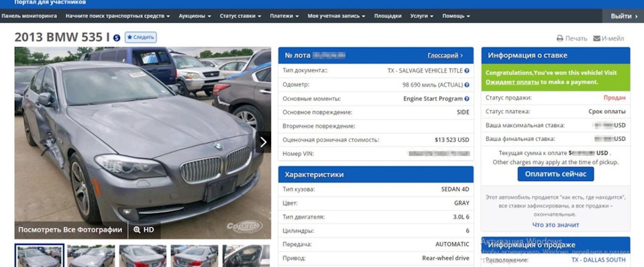Click main BMW vehicle photo
The image size is (644, 267).
(x=142, y=142)
